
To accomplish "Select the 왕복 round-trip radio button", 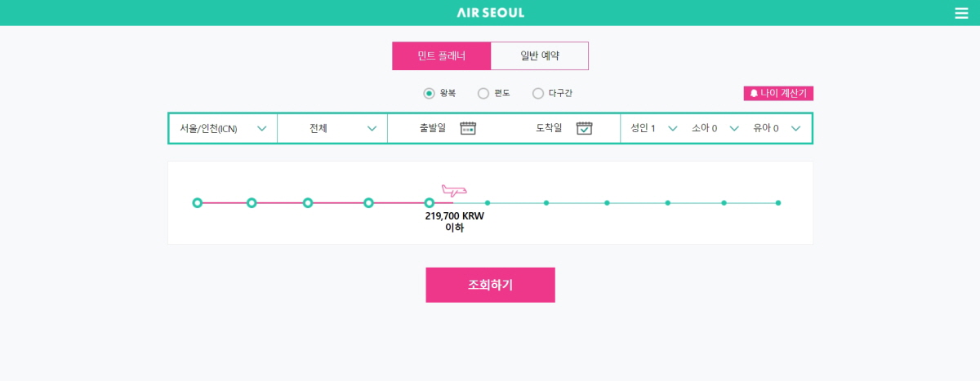I will 429,93.
